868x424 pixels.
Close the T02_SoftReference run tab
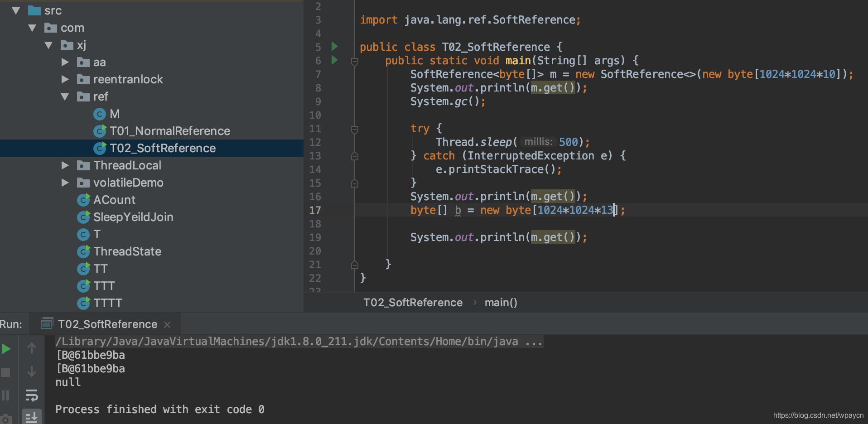pyautogui.click(x=167, y=325)
